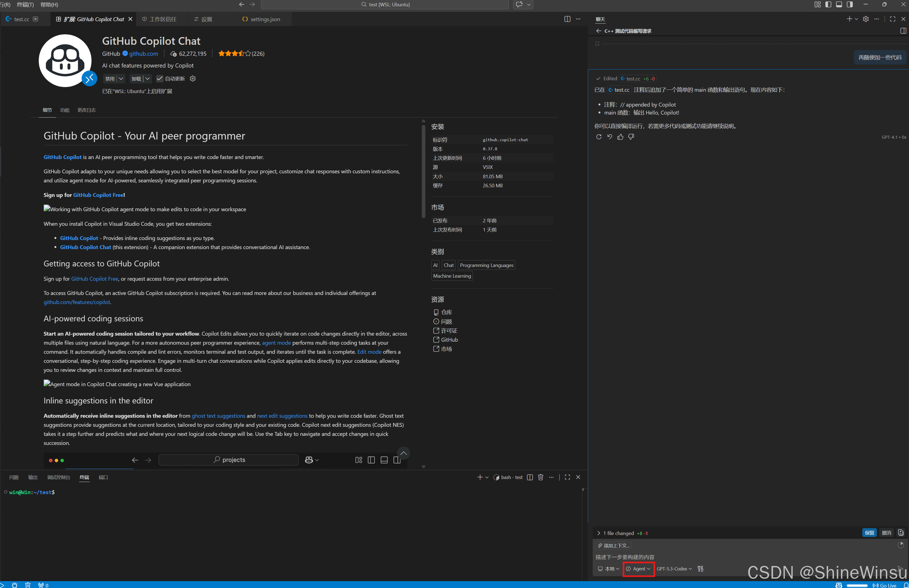Open the Agent mode dropdown
Image resolution: width=909 pixels, height=588 pixels.
tap(638, 569)
